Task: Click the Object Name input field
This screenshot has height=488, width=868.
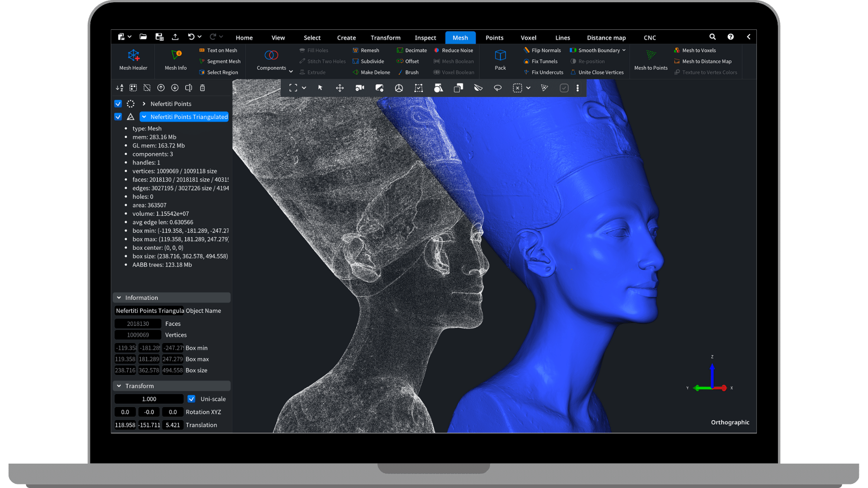Action: pos(149,311)
